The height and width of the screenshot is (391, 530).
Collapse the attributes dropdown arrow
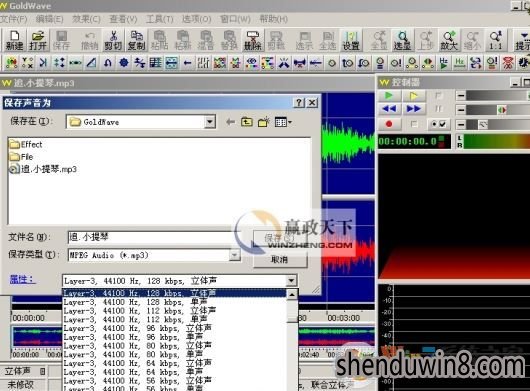pos(291,280)
